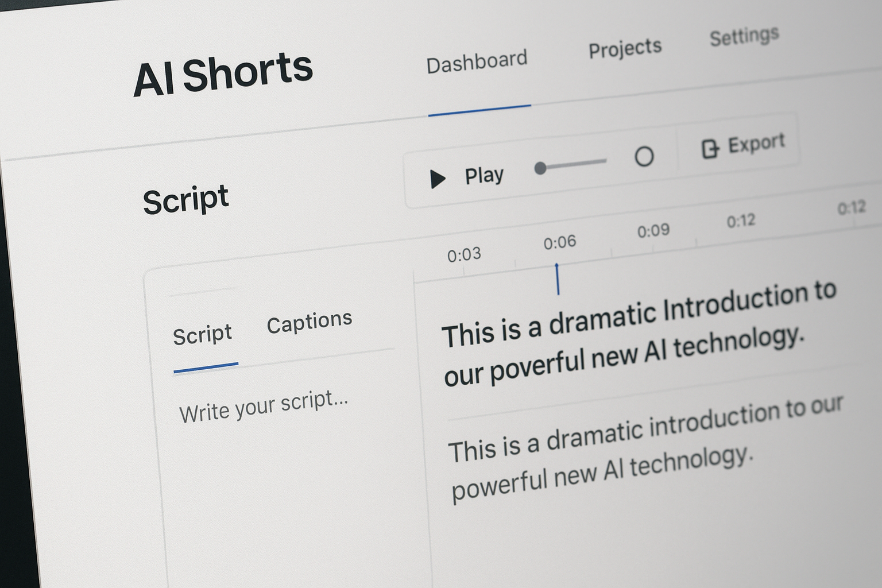Click the blue playhead line on timeline
The height and width of the screenshot is (588, 882).
[557, 280]
